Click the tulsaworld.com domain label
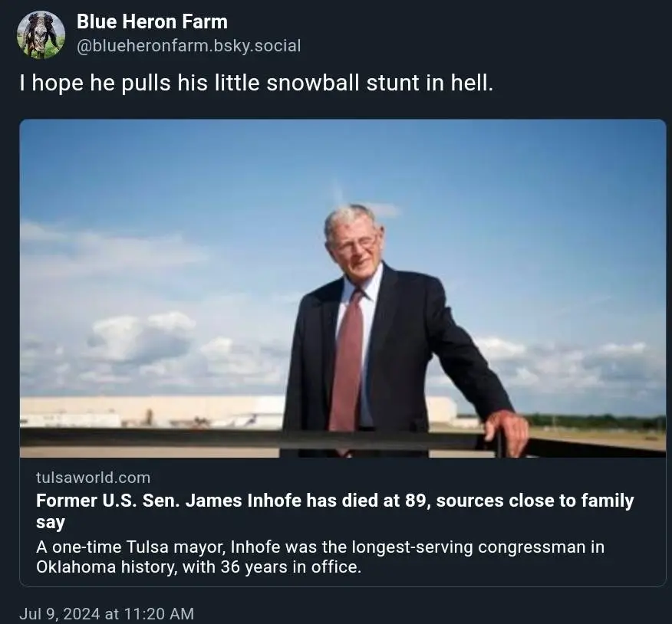The image size is (672, 624). (93, 478)
